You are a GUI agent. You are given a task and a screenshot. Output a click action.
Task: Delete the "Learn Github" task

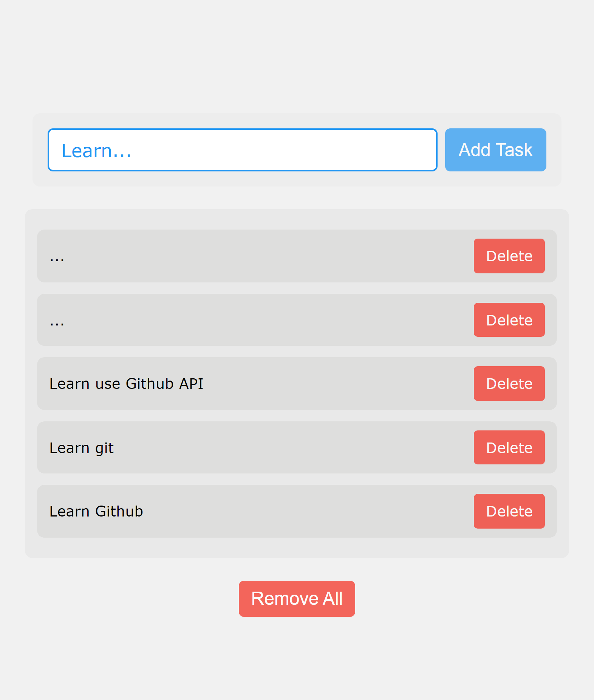click(509, 511)
